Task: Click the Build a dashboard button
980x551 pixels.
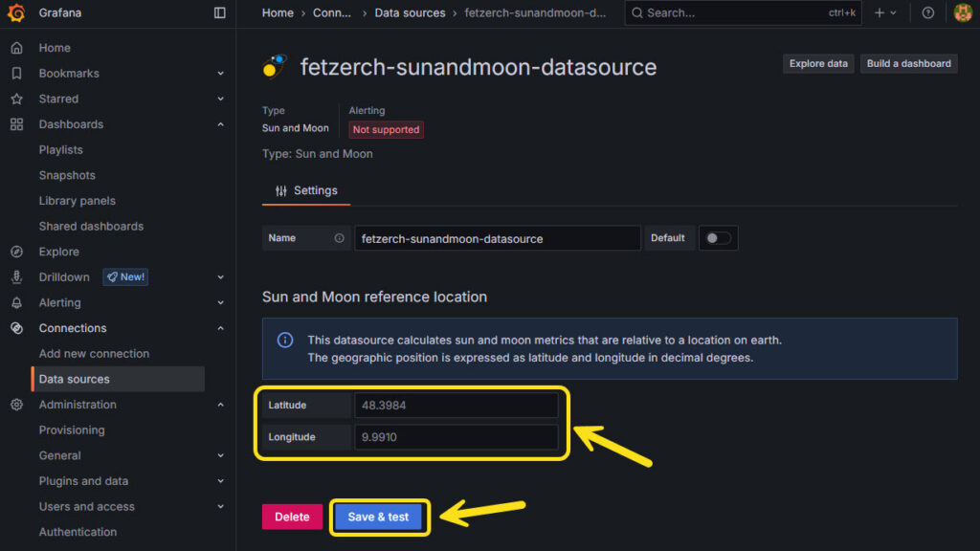Action: 909,64
